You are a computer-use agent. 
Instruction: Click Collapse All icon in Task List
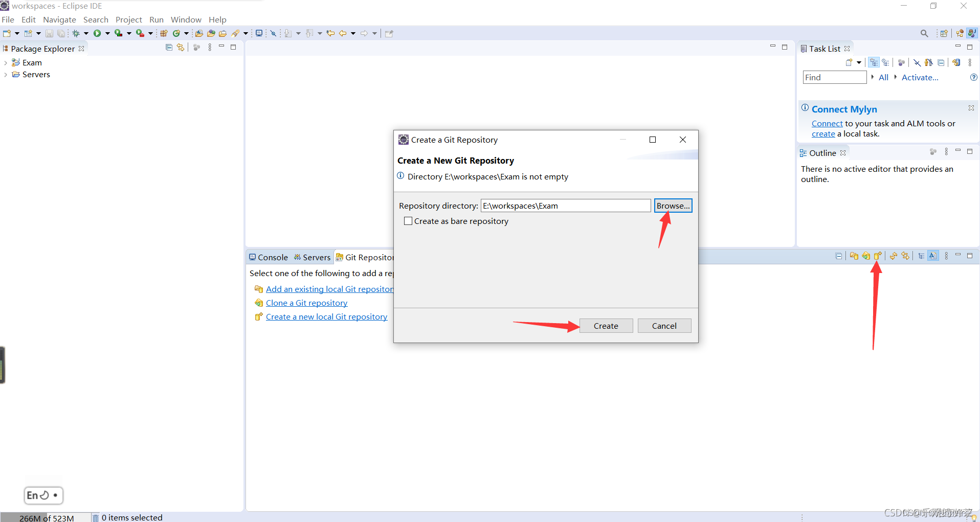pos(941,62)
